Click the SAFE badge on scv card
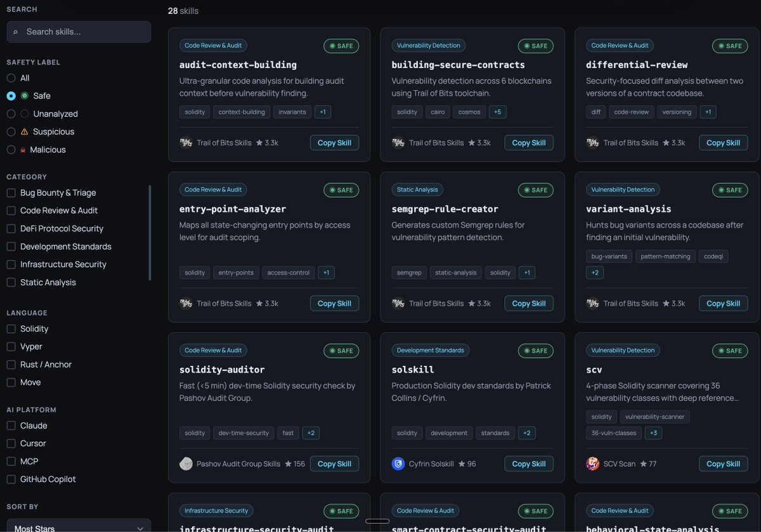The height and width of the screenshot is (532, 761). 730,350
